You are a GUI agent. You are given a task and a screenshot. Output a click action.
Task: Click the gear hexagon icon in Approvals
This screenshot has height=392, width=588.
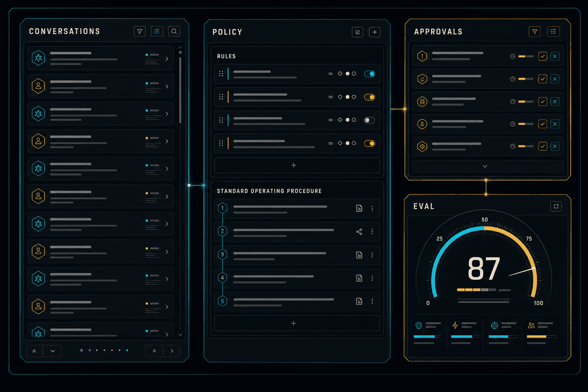point(422,146)
